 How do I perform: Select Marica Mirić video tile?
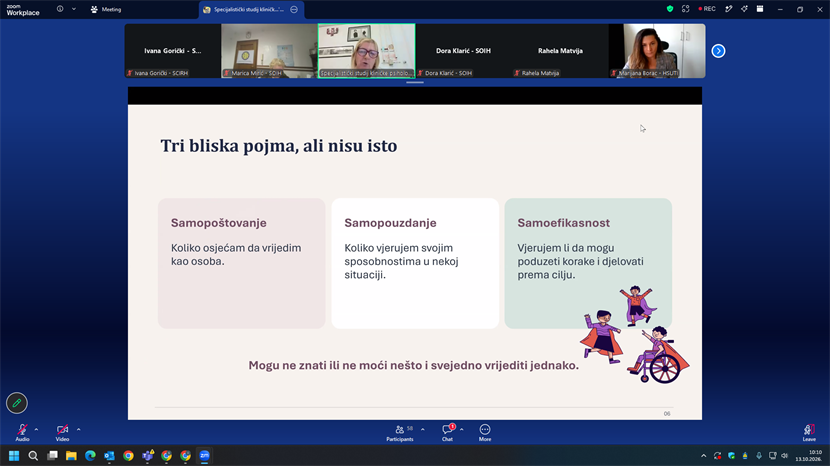(x=269, y=51)
